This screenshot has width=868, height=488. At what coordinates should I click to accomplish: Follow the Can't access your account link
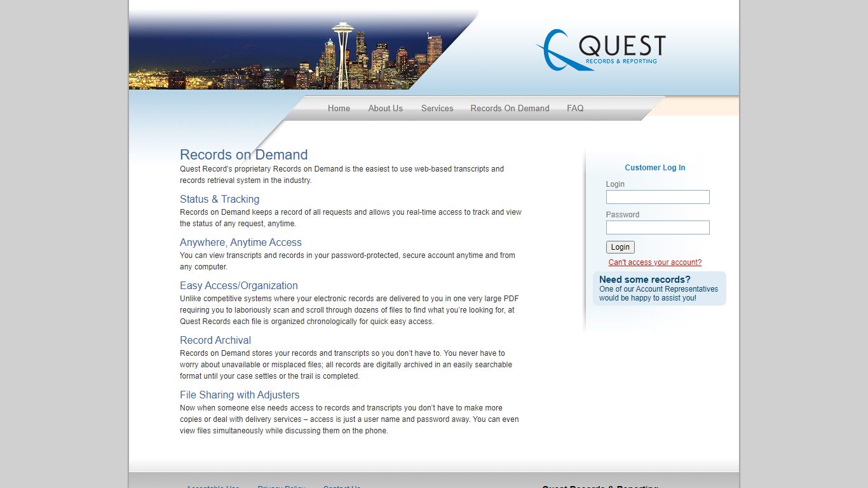pyautogui.click(x=655, y=262)
